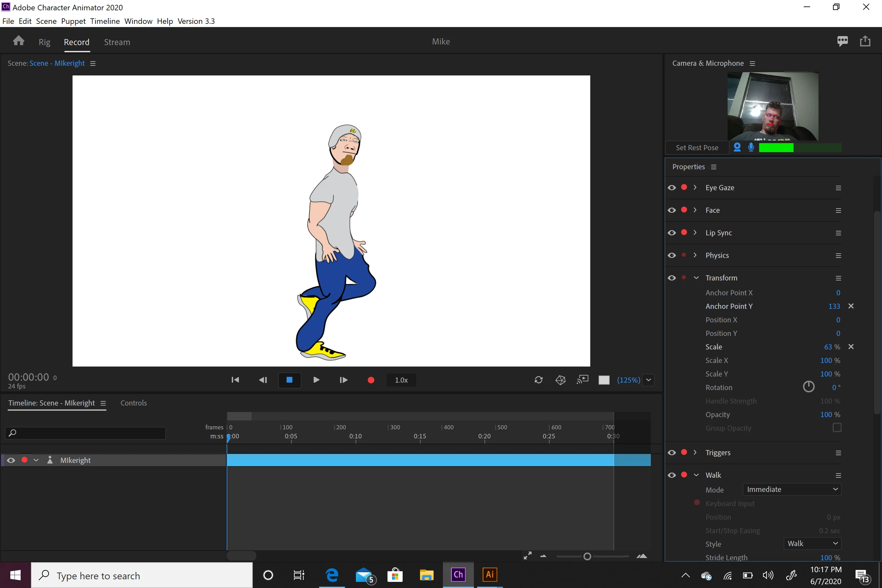
Task: Toggle the microphone input icon
Action: click(751, 147)
